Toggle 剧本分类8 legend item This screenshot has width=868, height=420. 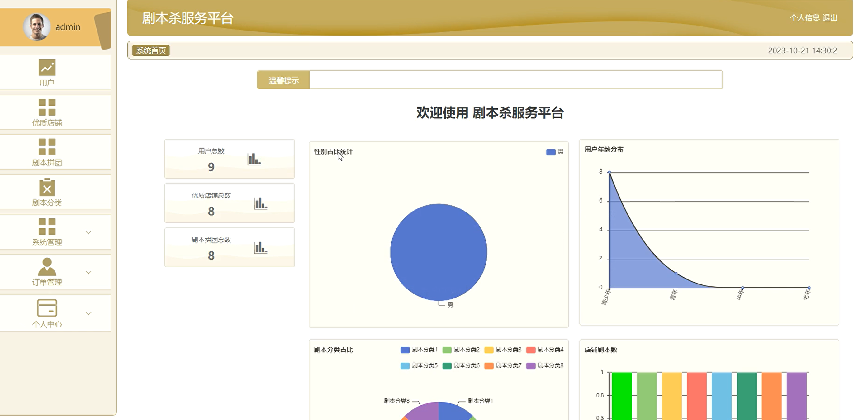coord(545,366)
